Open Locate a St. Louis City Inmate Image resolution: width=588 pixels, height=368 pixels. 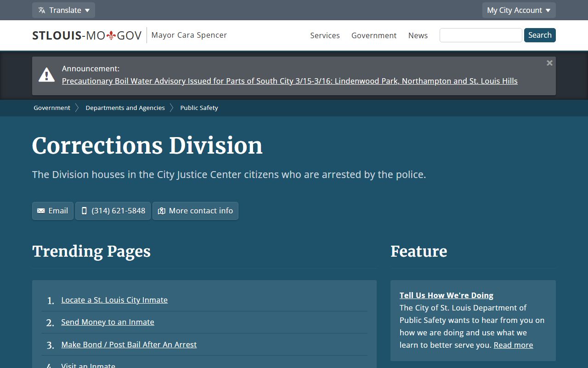click(x=114, y=300)
